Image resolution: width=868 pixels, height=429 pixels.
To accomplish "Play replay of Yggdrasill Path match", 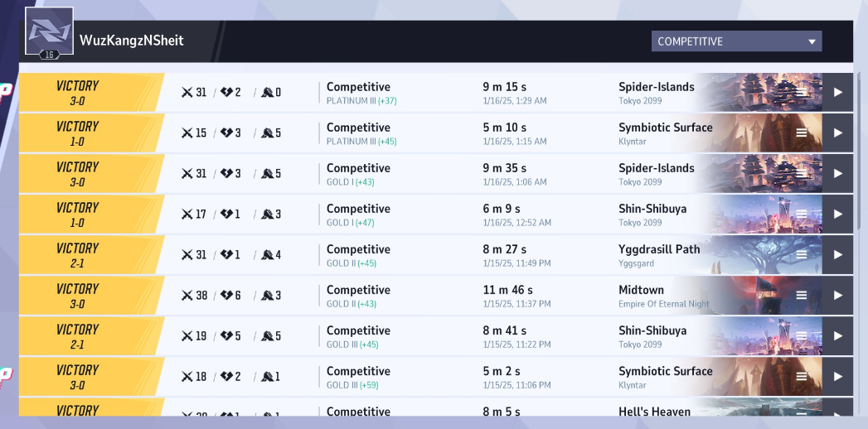I will (x=837, y=255).
